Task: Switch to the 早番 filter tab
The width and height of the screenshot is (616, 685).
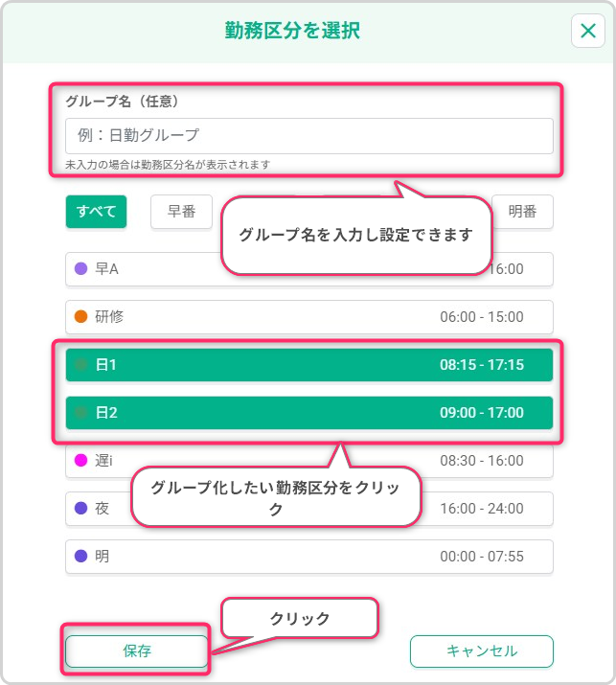Action: (181, 212)
